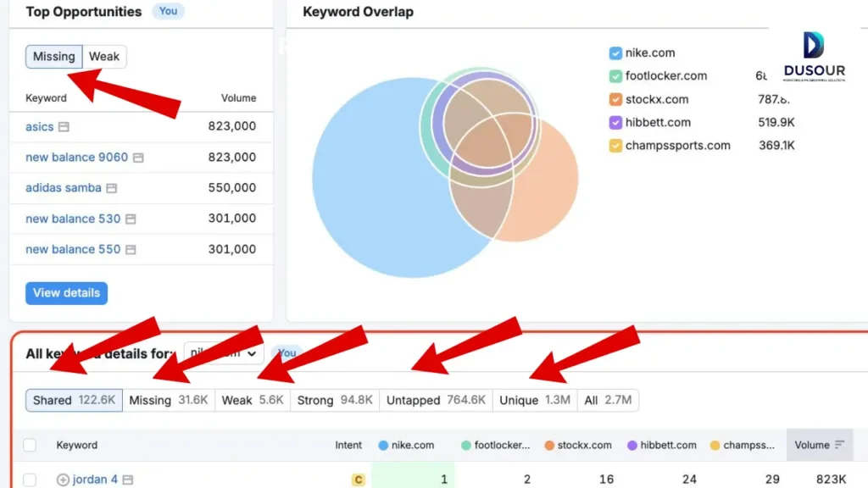Screen dimensions: 868x488
Task: Select the Weak 5.6K tab
Action: (253, 400)
